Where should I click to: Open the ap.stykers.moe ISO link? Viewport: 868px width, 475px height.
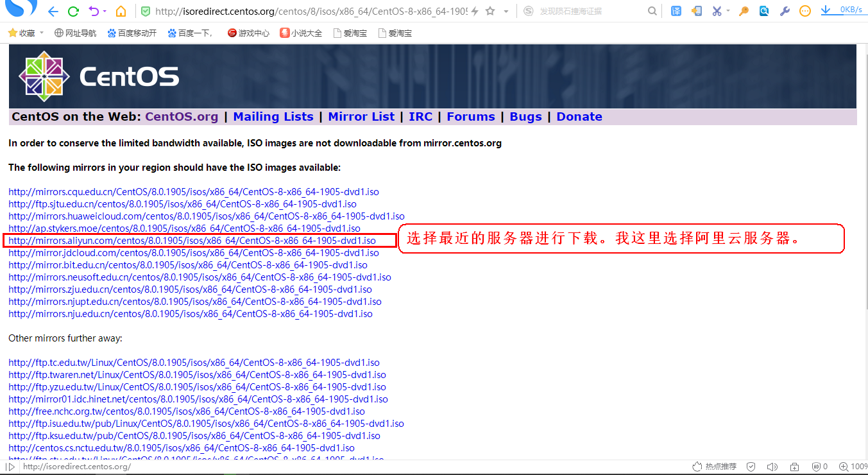[184, 229]
